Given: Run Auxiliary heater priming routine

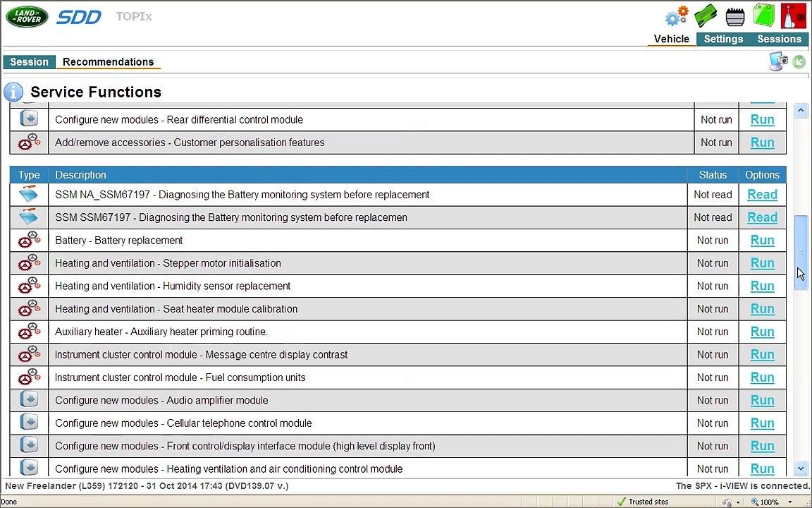Looking at the screenshot, I should (762, 331).
